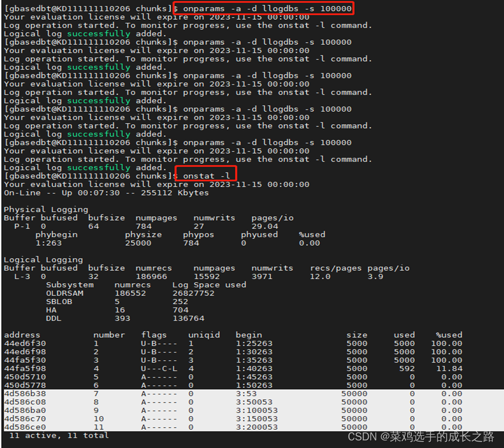Click the used value 592
Viewport: 504px width, 448px height.
point(407,369)
